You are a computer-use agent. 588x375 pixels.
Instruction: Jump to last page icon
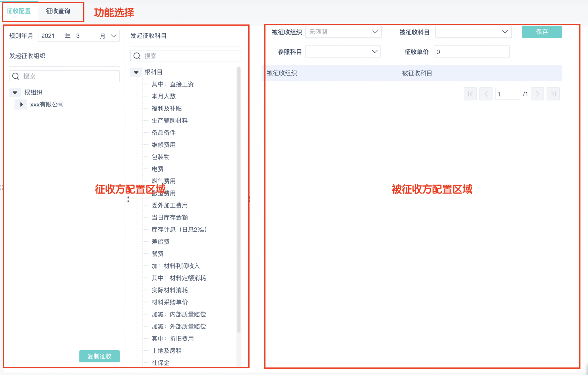pyautogui.click(x=553, y=94)
